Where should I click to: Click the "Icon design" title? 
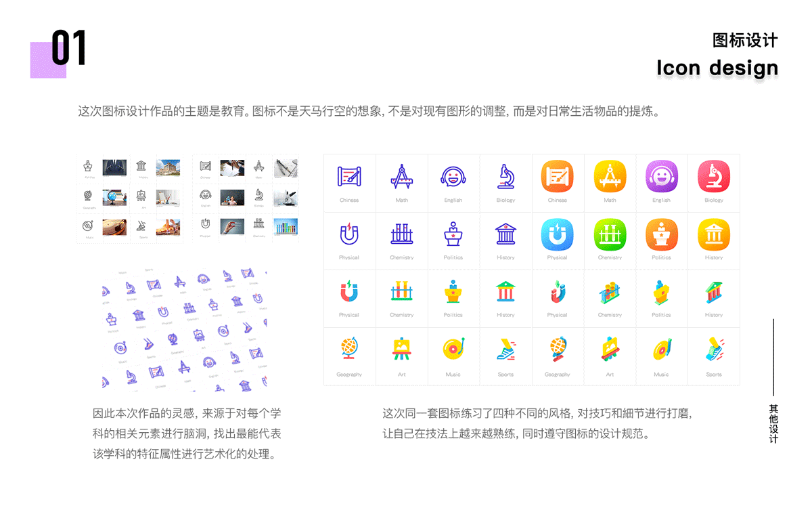pos(717,68)
